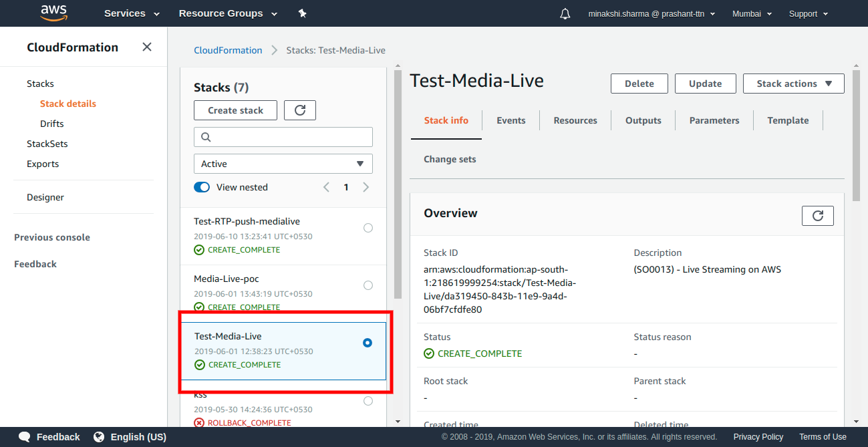Select the Test-Media-Live stack radio button
Screen dimensions: 868x447
tap(368, 343)
